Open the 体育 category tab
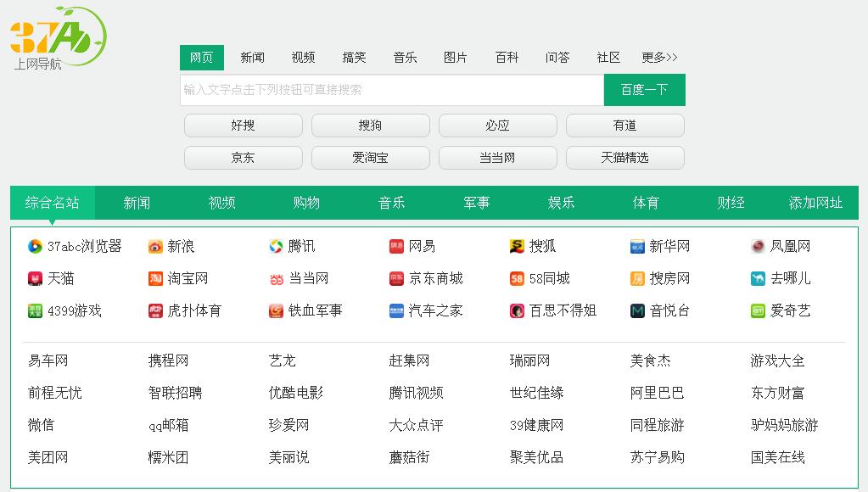The height and width of the screenshot is (492, 868). click(646, 203)
